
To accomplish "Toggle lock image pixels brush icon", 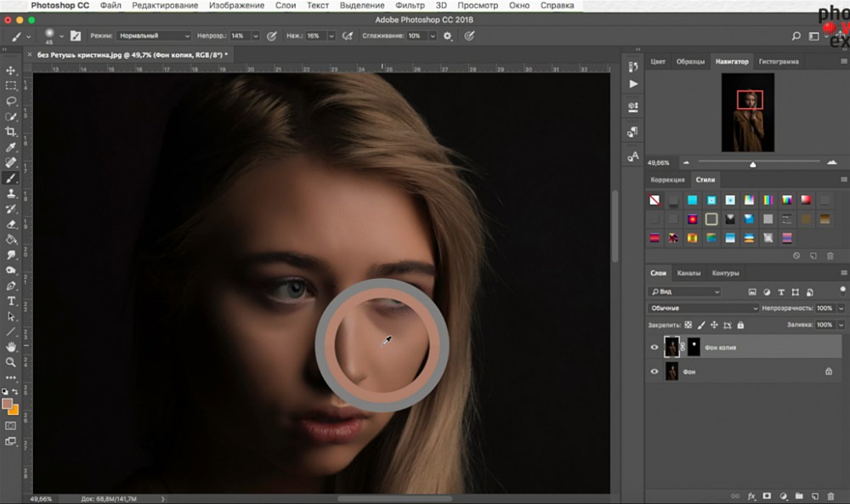I will tap(701, 326).
